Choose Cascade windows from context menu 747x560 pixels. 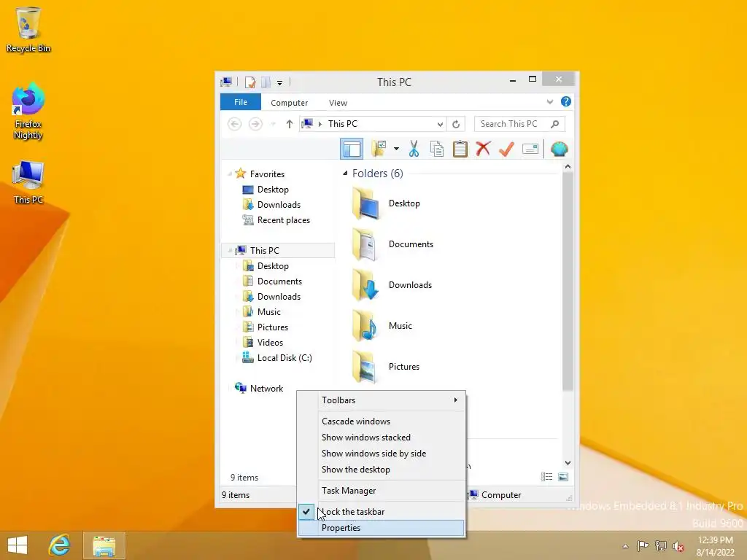381,421
